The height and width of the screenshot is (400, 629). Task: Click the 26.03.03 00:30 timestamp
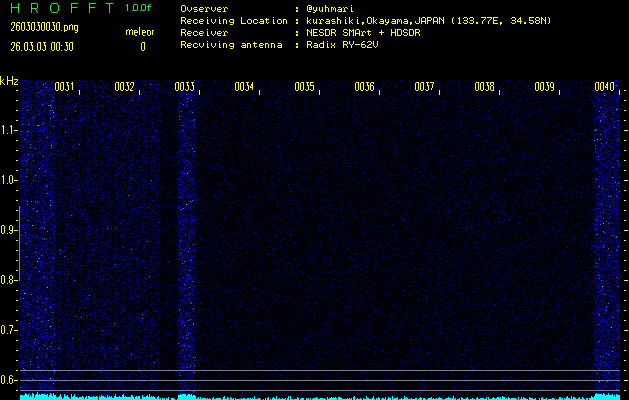click(x=43, y=46)
